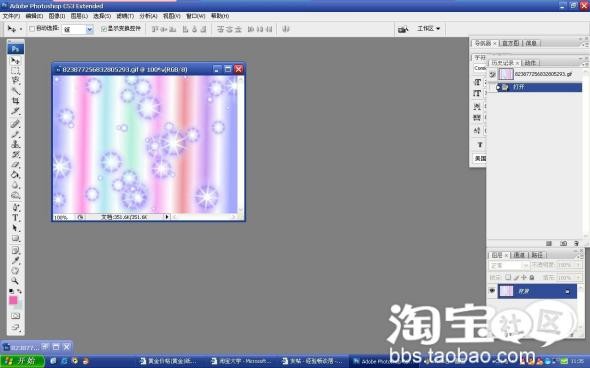Select the Paint Bucket tool
Screen dimensions: 590x368
(15, 175)
